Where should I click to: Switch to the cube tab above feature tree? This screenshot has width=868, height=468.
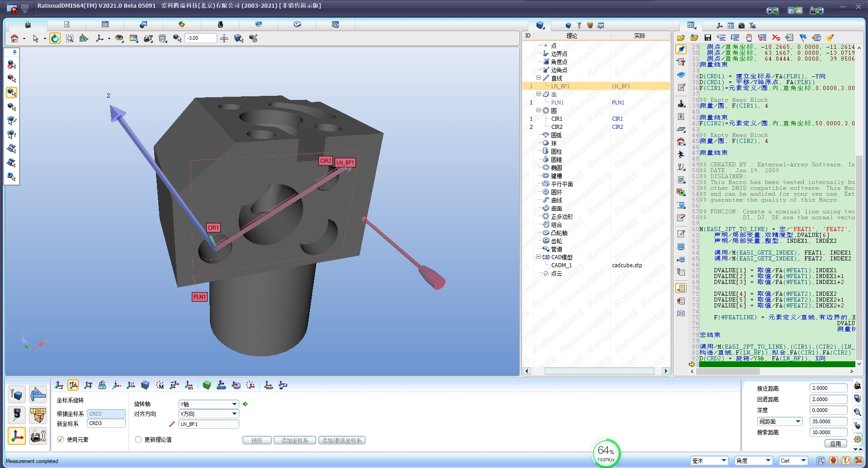click(540, 25)
